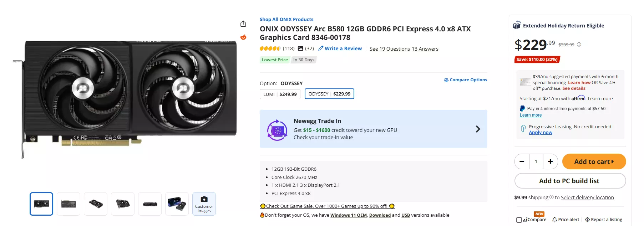
Task: Click the Compare Options balance icon
Action: (x=446, y=80)
